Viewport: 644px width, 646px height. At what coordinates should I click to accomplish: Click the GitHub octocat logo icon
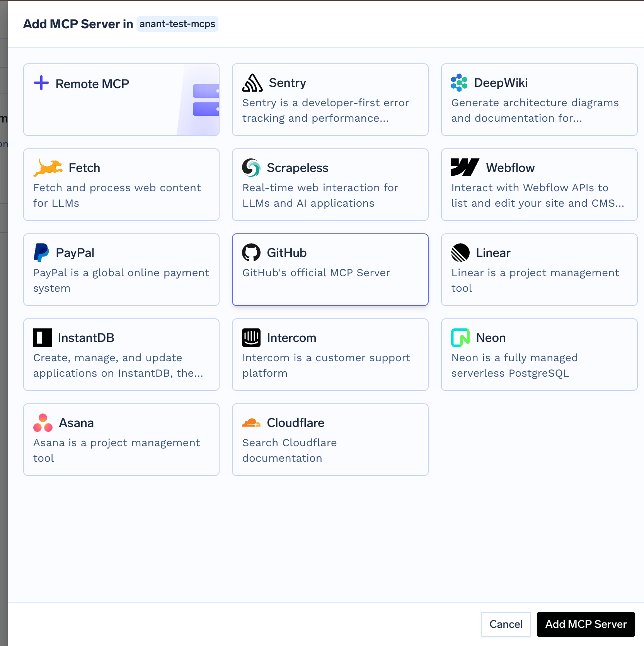pyautogui.click(x=251, y=253)
